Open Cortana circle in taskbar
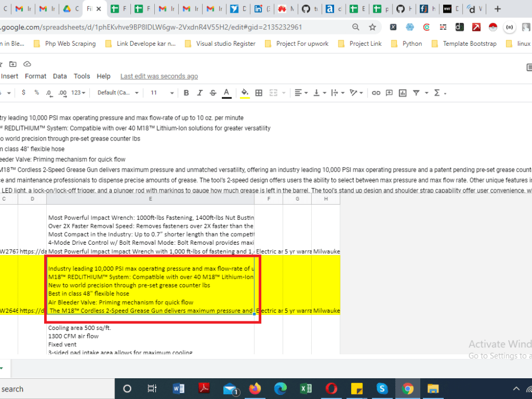532x399 pixels. [127, 388]
